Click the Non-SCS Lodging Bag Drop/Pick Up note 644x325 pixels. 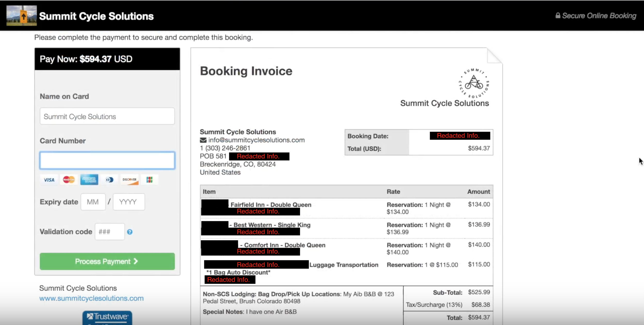tap(298, 298)
